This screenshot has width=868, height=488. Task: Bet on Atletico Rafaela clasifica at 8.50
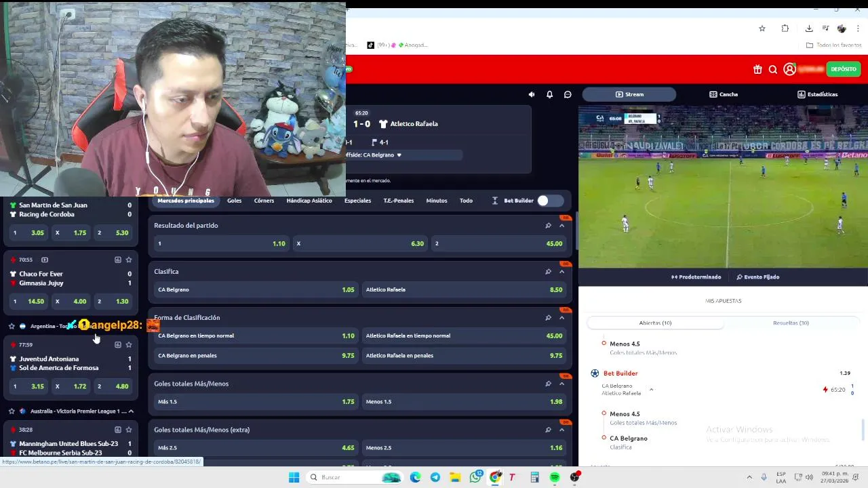[465, 289]
